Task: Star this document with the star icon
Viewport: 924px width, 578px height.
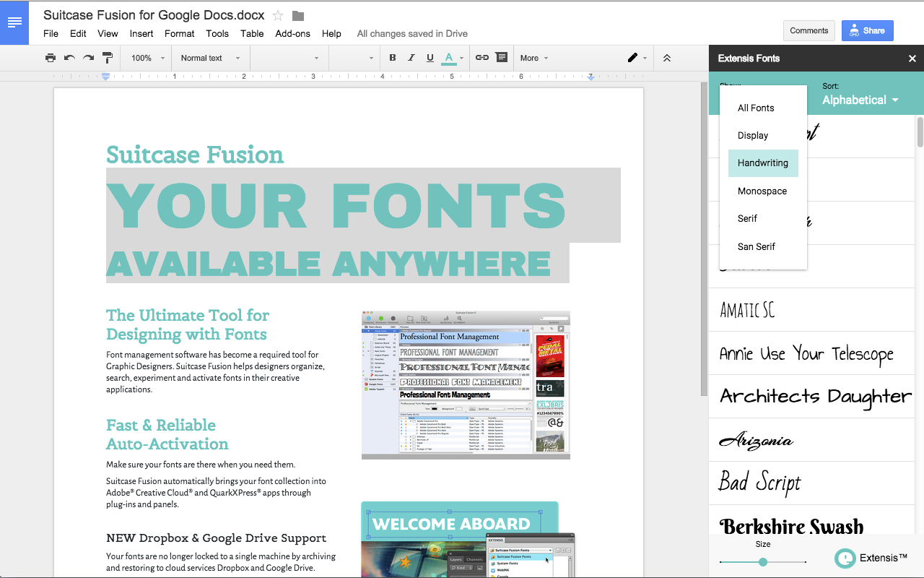Action: point(278,15)
